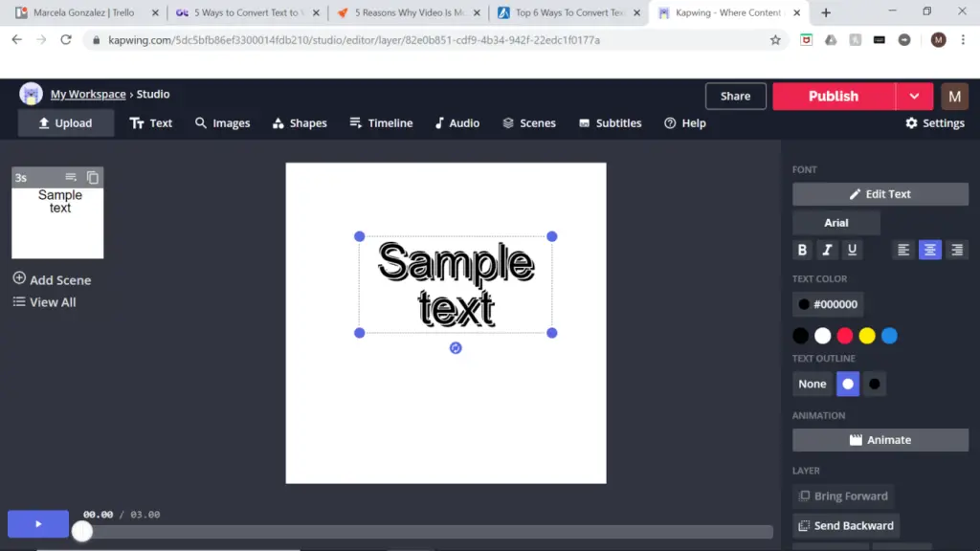Open the Subtitles tool
The image size is (980, 551).
click(610, 123)
